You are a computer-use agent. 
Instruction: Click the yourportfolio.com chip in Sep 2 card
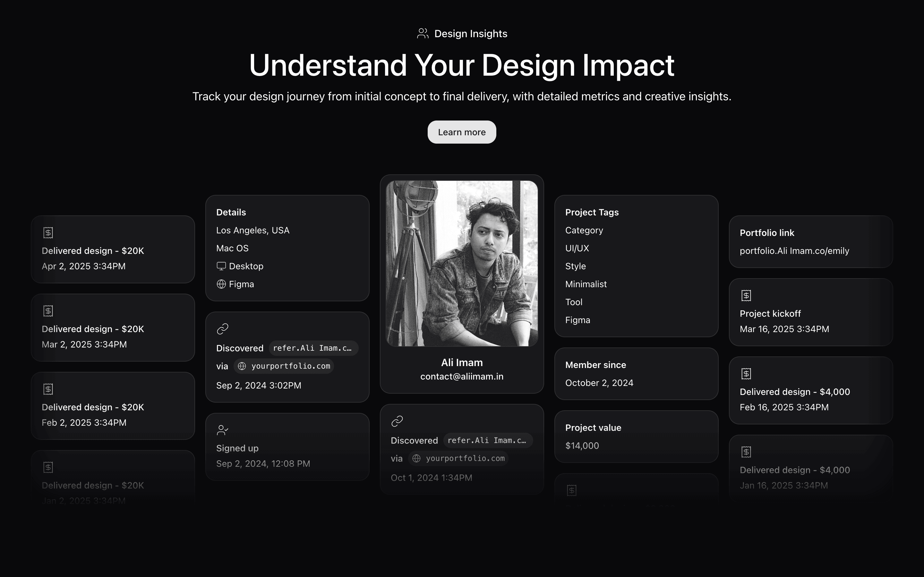pos(284,366)
